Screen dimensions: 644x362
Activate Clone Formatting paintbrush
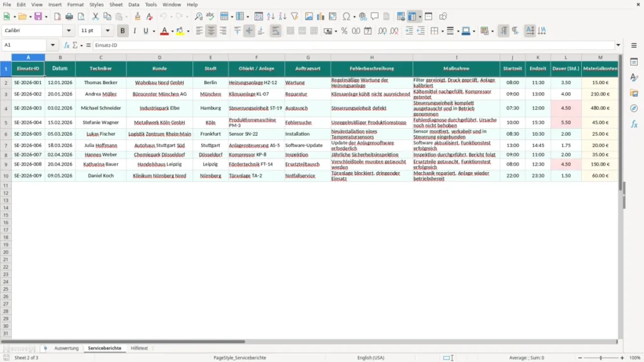(138, 16)
